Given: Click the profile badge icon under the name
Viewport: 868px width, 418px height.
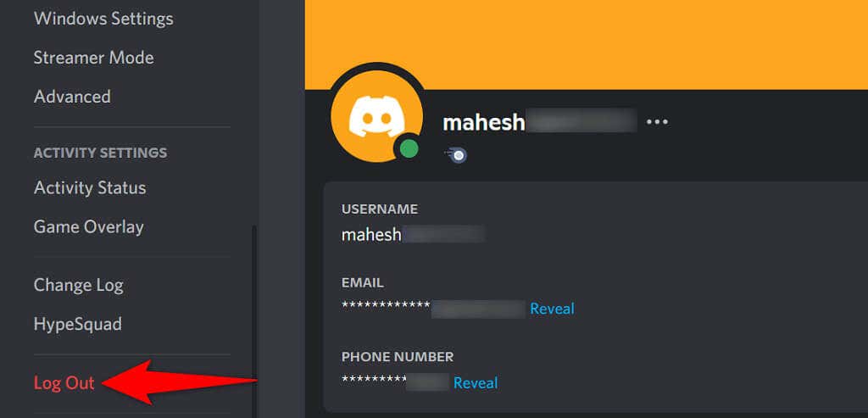Looking at the screenshot, I should tap(455, 155).
